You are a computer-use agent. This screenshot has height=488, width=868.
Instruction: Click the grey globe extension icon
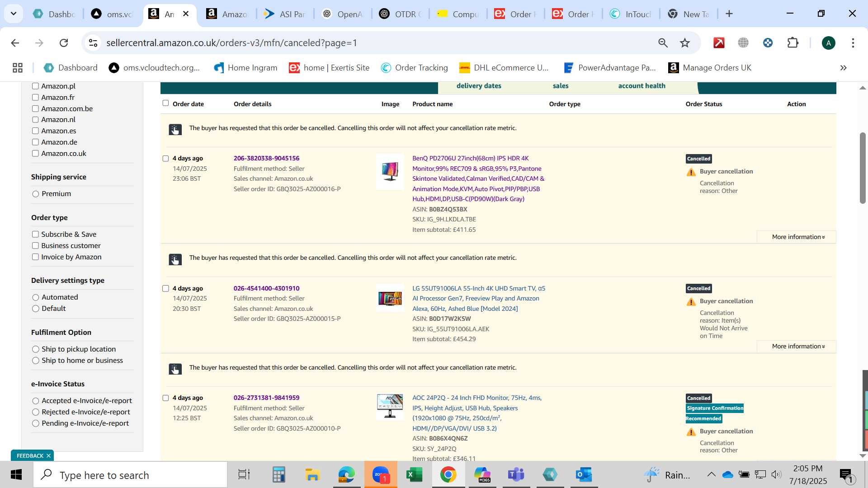[x=743, y=43]
